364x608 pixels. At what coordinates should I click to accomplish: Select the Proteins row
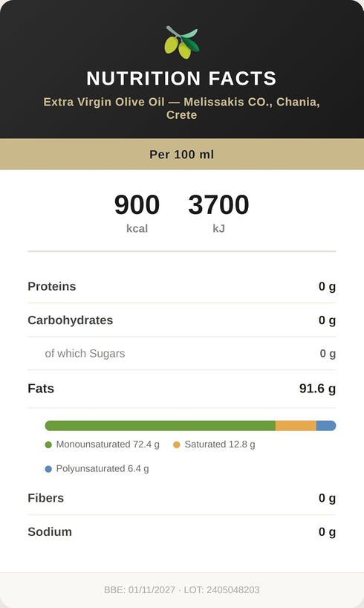[x=182, y=286]
